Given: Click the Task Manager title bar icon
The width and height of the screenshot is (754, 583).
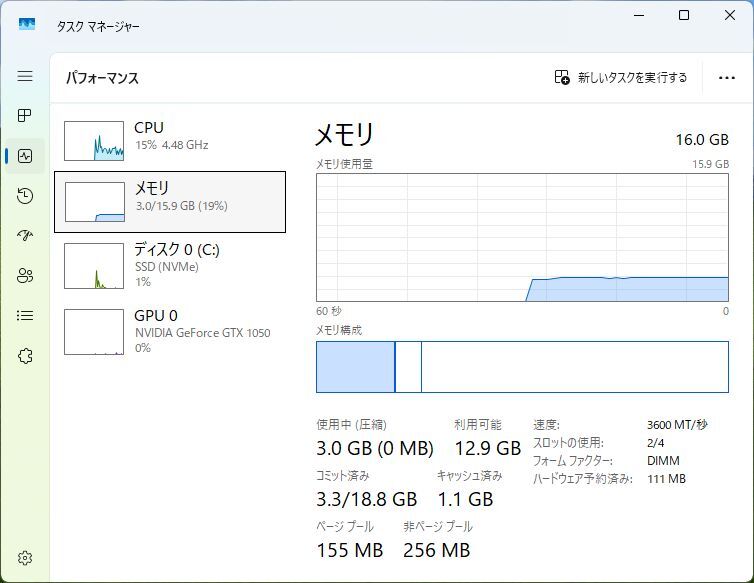Looking at the screenshot, I should click(x=27, y=24).
